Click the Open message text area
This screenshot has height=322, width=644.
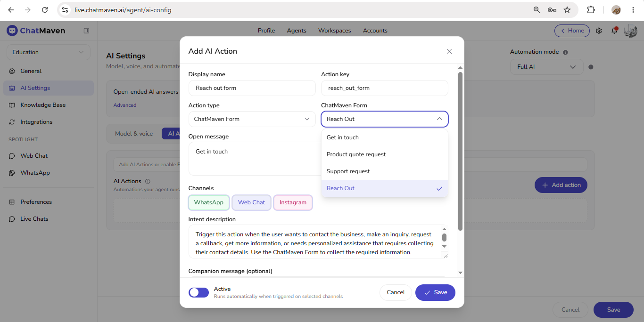[255, 159]
